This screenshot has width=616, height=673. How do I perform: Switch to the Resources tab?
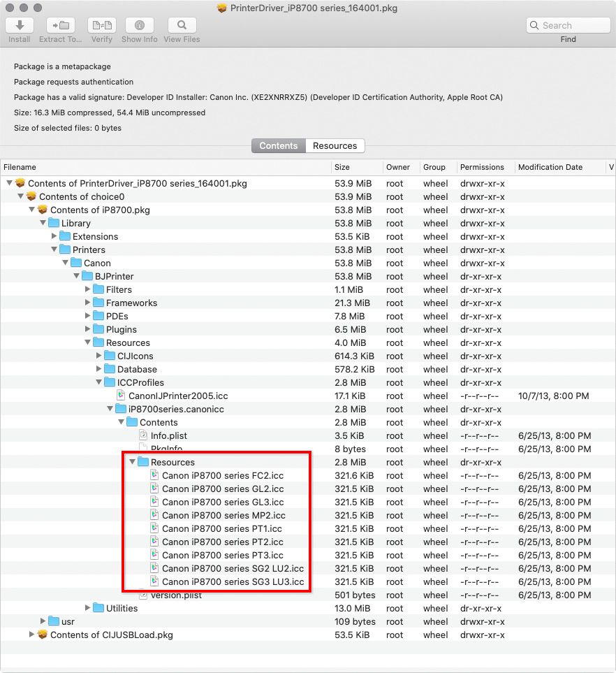(335, 145)
